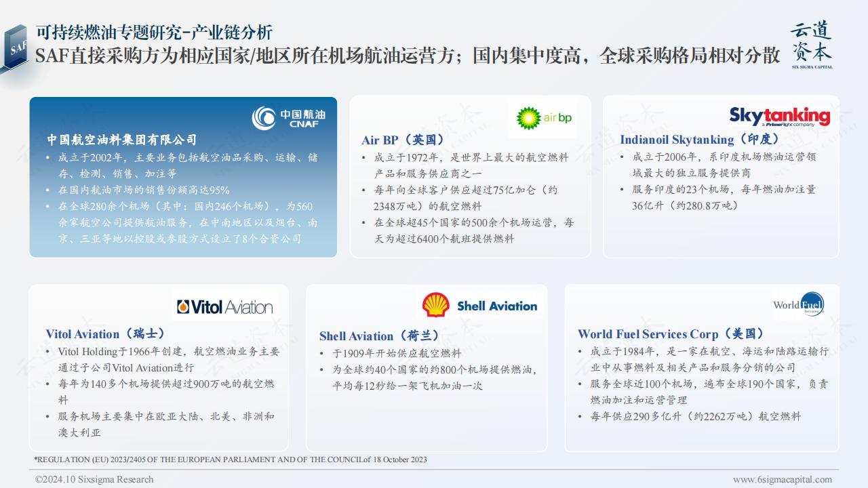
Task: Select the bullet starting 每年向全球客户供应超过75亿加仑
Action: 460,198
